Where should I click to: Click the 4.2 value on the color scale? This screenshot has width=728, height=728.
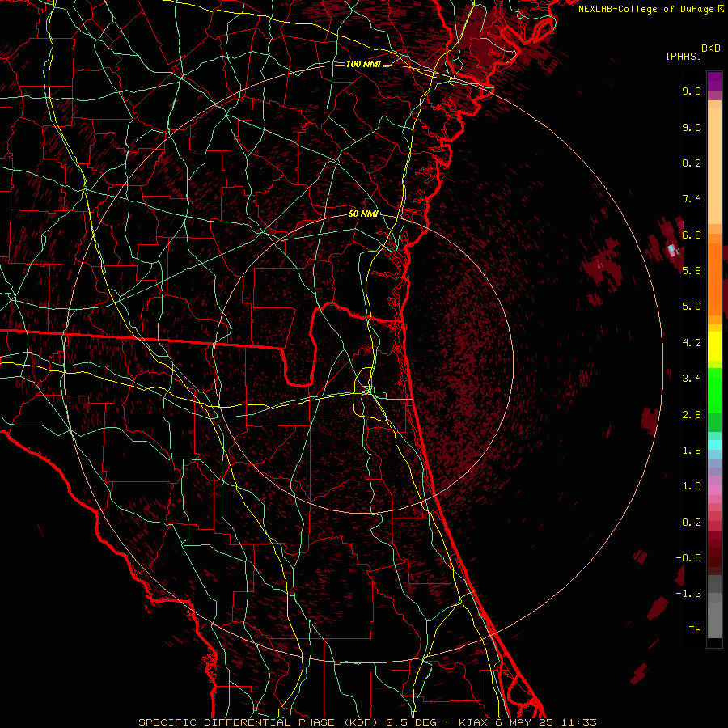click(692, 343)
